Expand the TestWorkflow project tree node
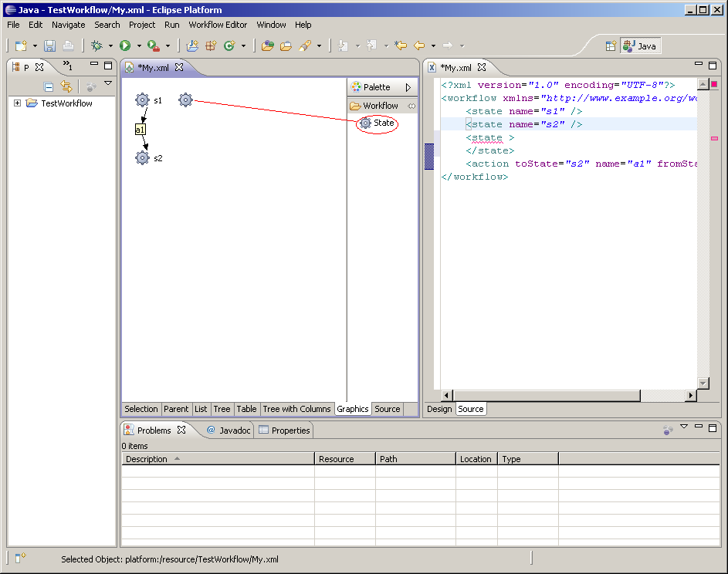The height and width of the screenshot is (574, 728). pyautogui.click(x=18, y=103)
